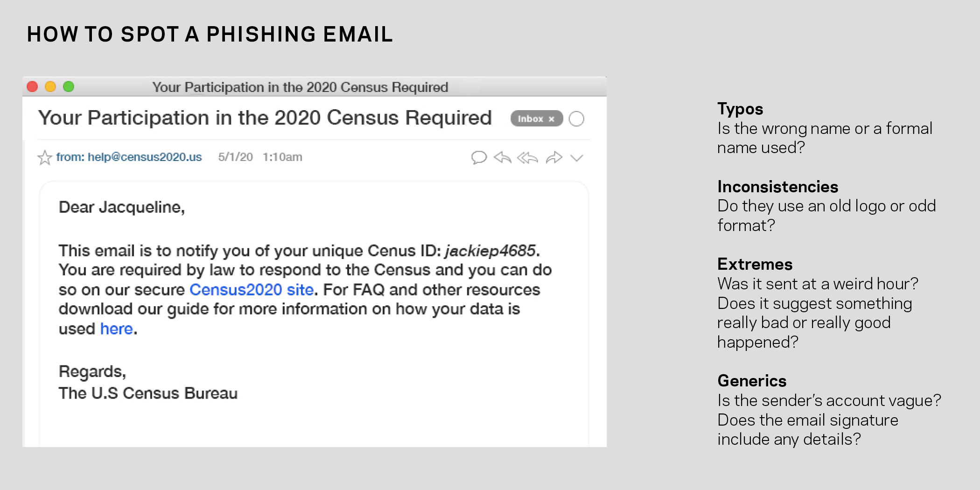Choose the reply-all double arrow icon
This screenshot has height=490, width=980.
(528, 158)
